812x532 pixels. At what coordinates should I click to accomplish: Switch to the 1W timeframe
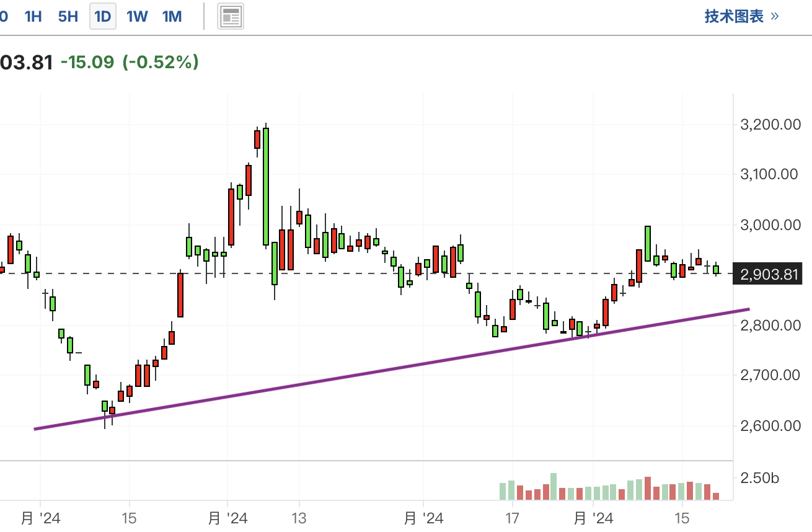click(137, 17)
